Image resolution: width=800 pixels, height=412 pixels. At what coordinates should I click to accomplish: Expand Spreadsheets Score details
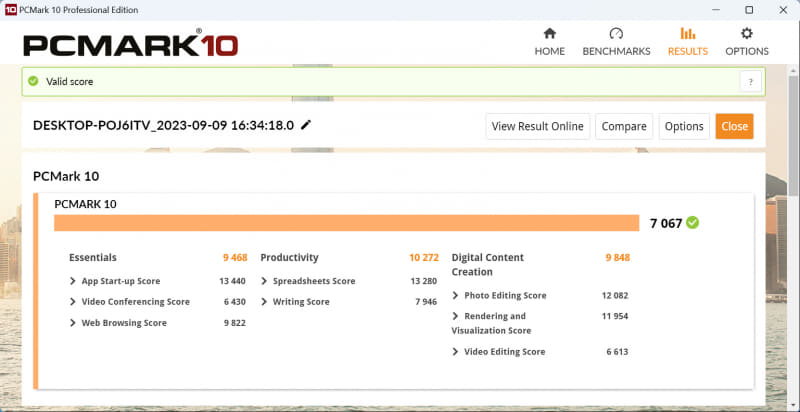[x=264, y=281]
